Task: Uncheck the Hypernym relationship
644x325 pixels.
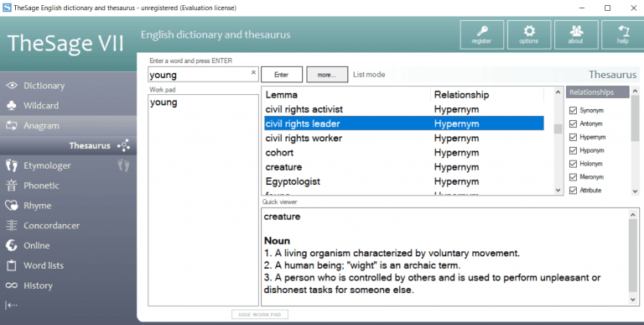Action: pos(573,137)
